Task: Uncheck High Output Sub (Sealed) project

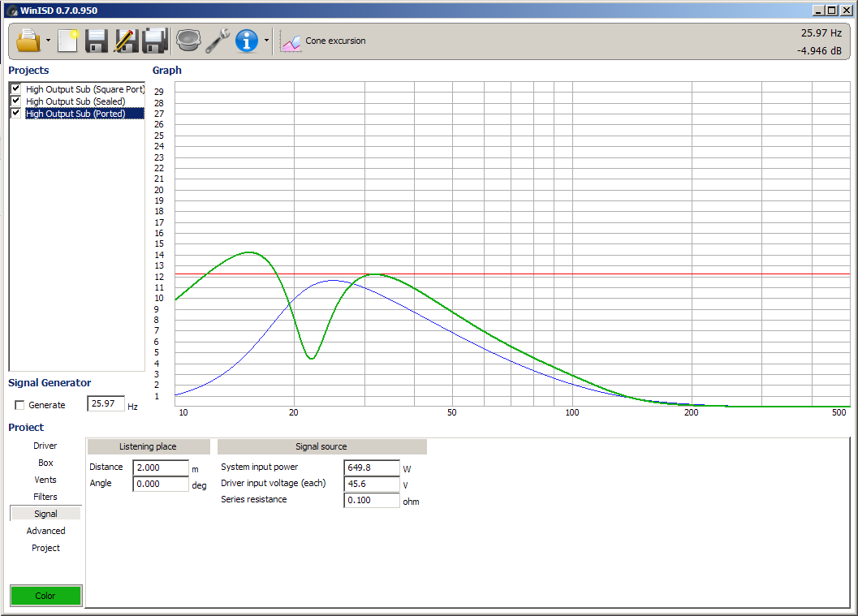Action: click(16, 101)
